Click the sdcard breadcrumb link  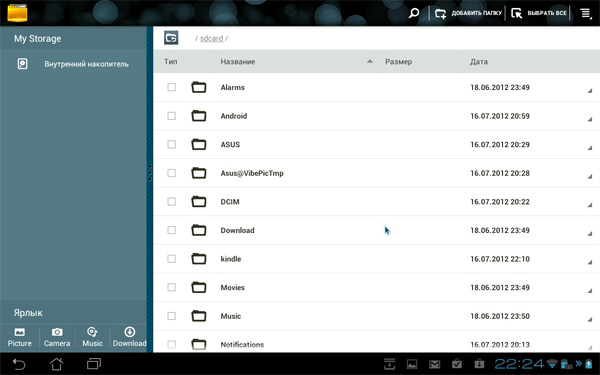[x=212, y=38]
